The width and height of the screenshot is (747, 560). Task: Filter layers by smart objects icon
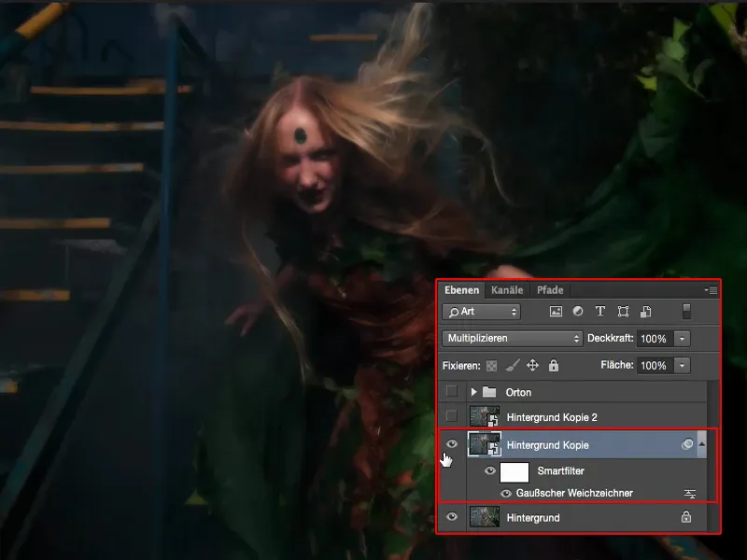point(645,312)
